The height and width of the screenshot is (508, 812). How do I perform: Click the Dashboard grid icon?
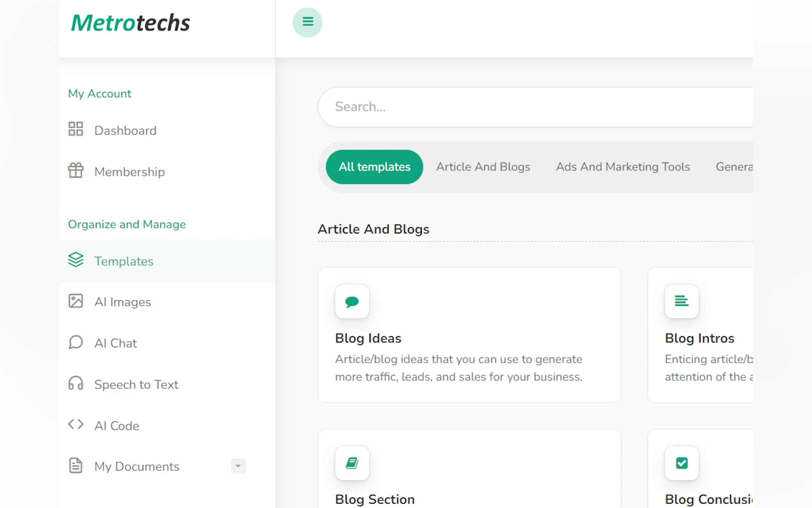point(75,129)
